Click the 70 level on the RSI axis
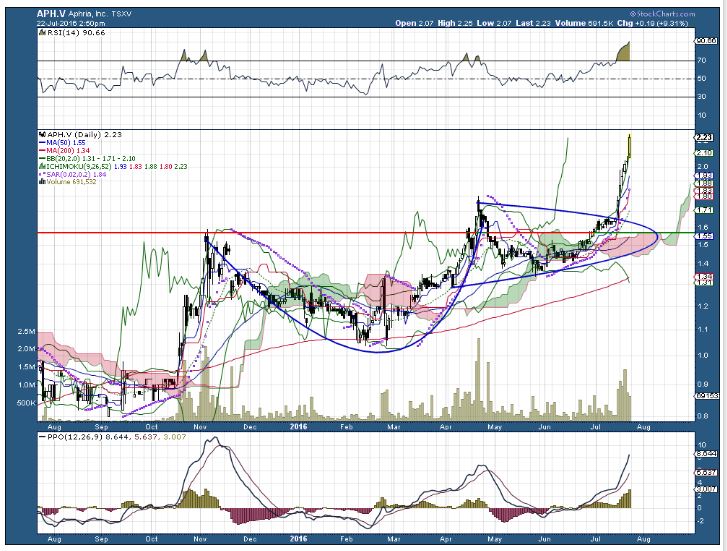The width and height of the screenshot is (727, 551). [x=702, y=60]
